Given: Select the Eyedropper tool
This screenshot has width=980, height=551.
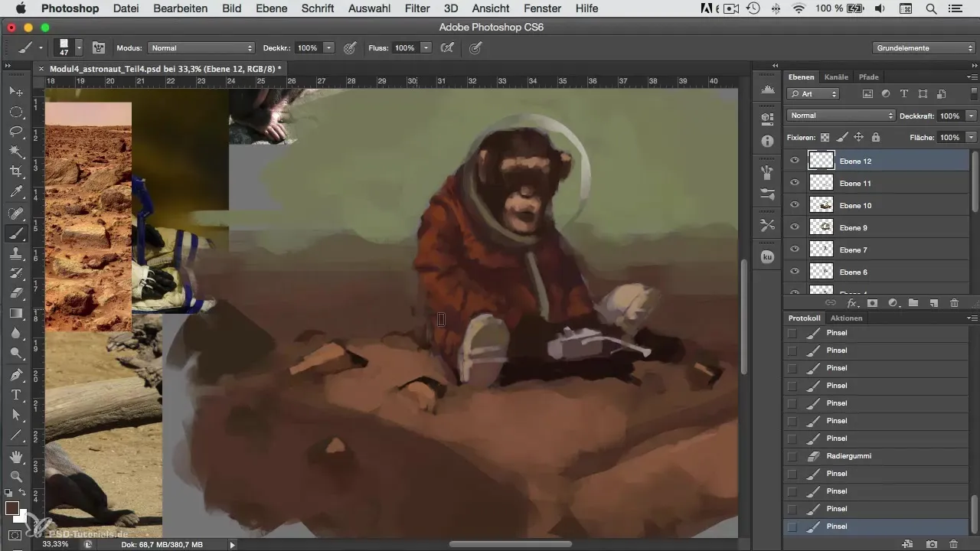Looking at the screenshot, I should point(16,192).
